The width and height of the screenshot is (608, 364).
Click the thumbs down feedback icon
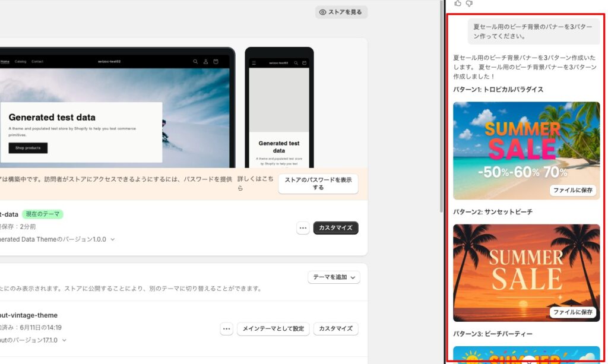click(x=469, y=4)
